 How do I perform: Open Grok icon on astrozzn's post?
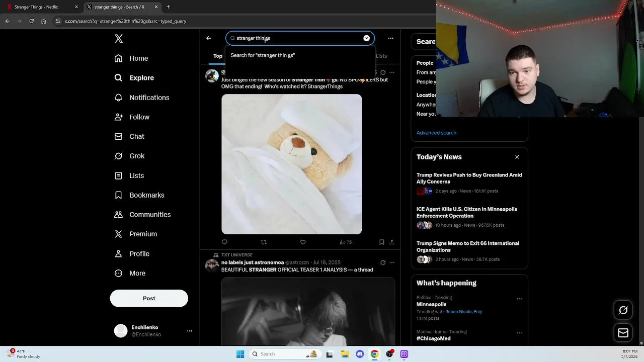pos(383,262)
